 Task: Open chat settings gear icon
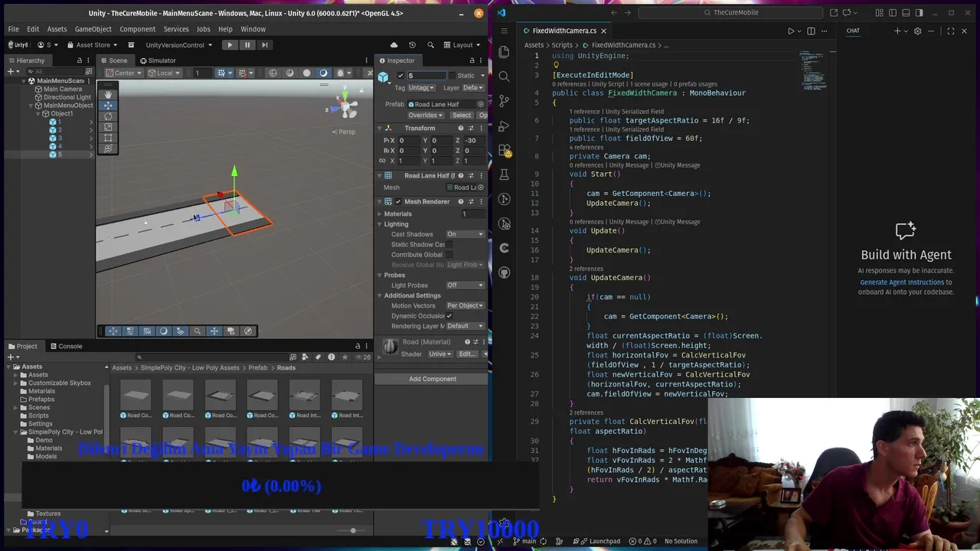[917, 31]
